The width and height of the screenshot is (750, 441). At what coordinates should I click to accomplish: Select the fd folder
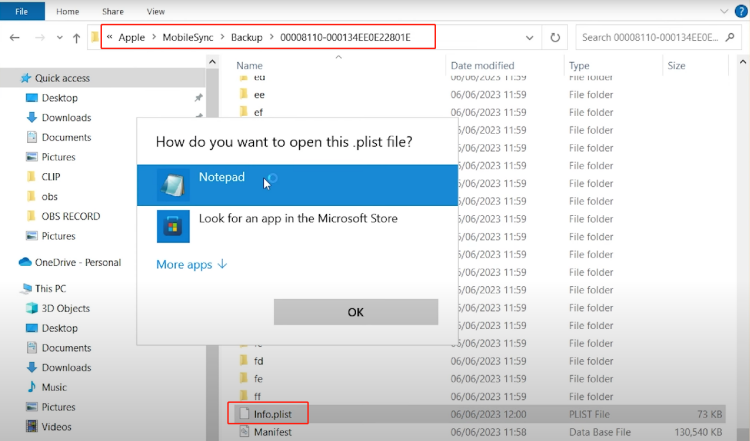[x=258, y=361]
